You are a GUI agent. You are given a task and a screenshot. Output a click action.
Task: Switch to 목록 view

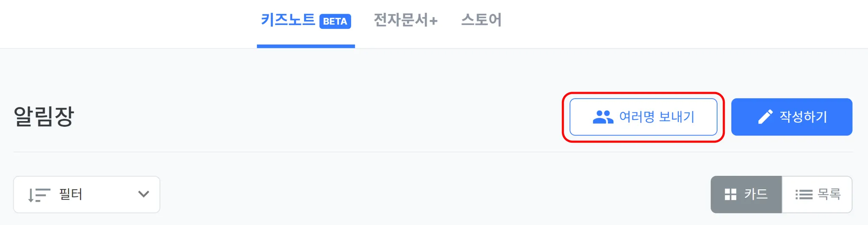tap(817, 194)
